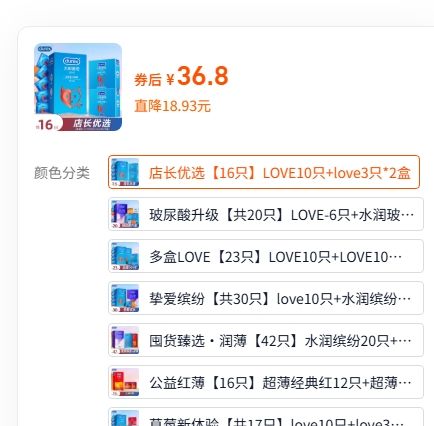Image resolution: width=434 pixels, height=426 pixels.
Task: Click the 16 count badge on the product image
Action: (47, 124)
